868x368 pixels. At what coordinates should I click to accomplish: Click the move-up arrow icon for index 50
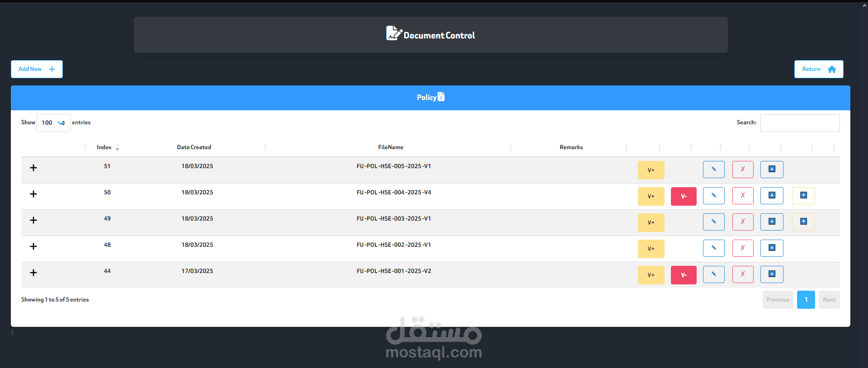tap(772, 196)
